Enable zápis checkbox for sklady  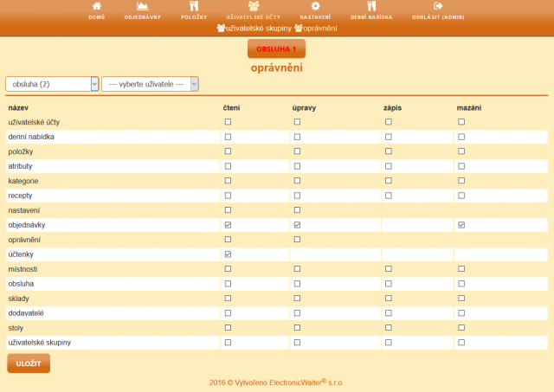click(x=388, y=299)
